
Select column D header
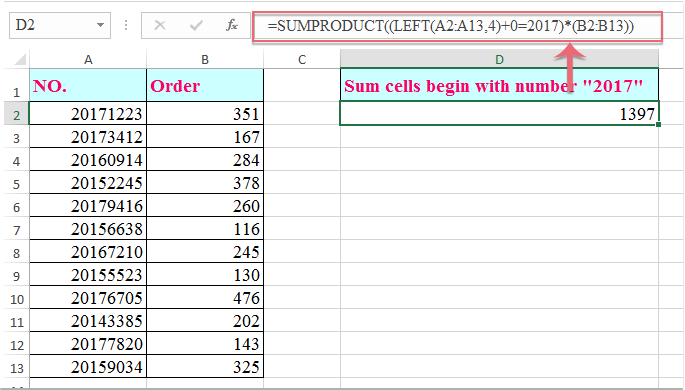click(499, 59)
